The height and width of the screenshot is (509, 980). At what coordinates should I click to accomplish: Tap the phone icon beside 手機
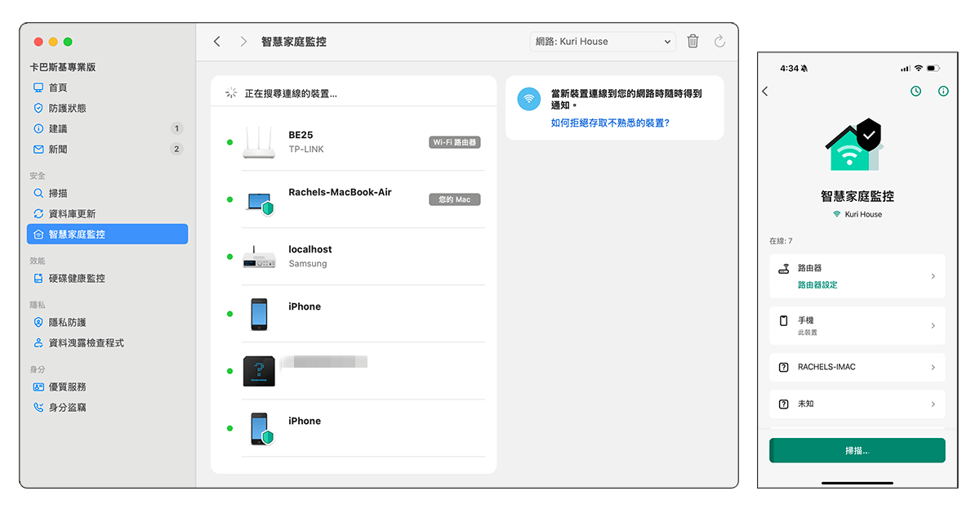[784, 320]
